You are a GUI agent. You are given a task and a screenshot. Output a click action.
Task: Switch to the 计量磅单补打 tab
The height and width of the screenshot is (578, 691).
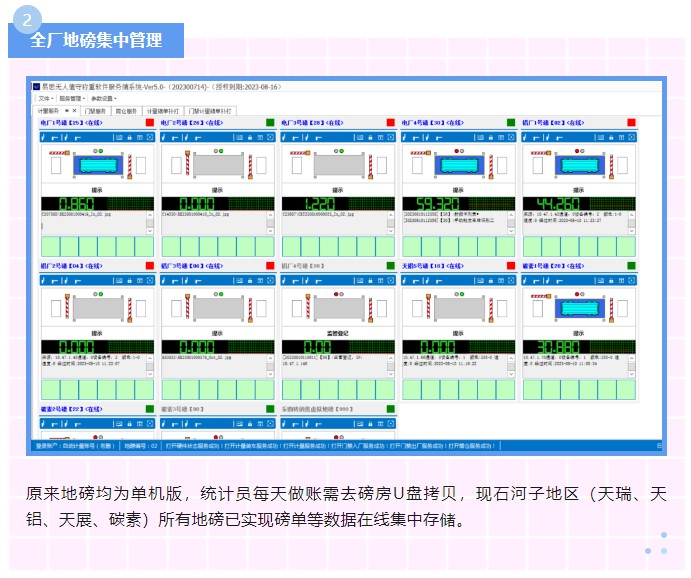[164, 111]
